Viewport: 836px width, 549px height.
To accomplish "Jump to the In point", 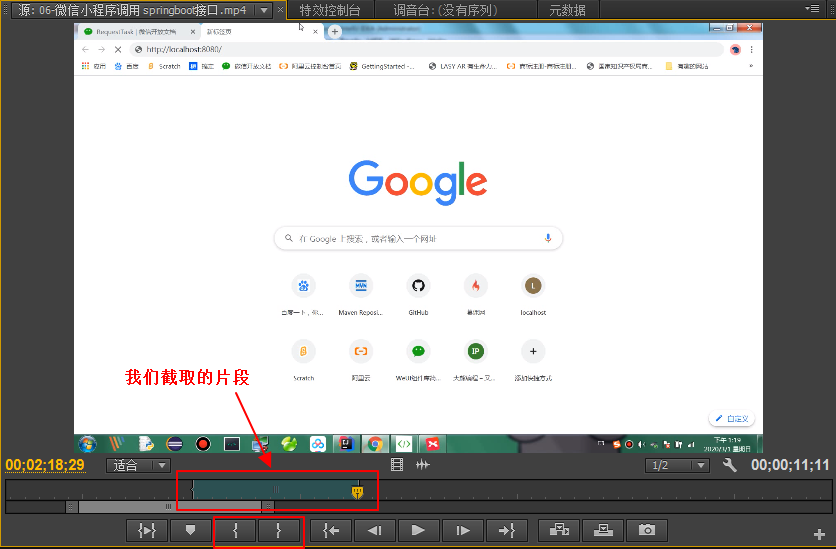I will [x=331, y=530].
